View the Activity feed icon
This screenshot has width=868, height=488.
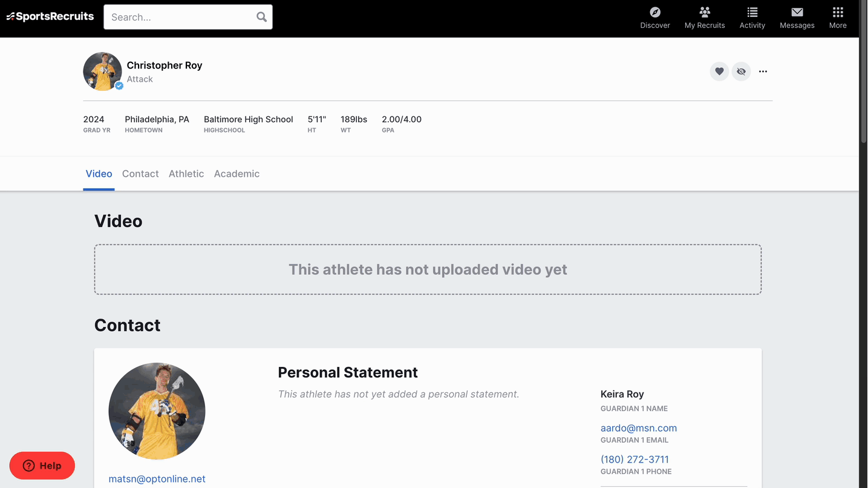click(752, 12)
